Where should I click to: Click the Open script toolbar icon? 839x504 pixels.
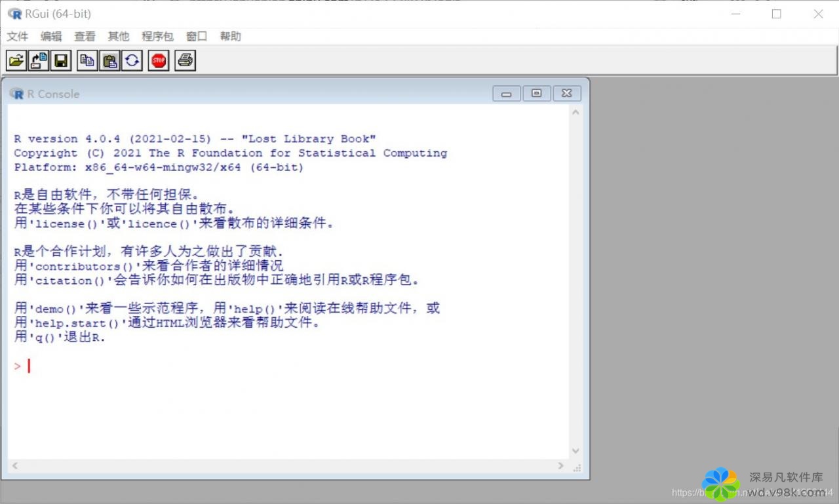(x=16, y=61)
